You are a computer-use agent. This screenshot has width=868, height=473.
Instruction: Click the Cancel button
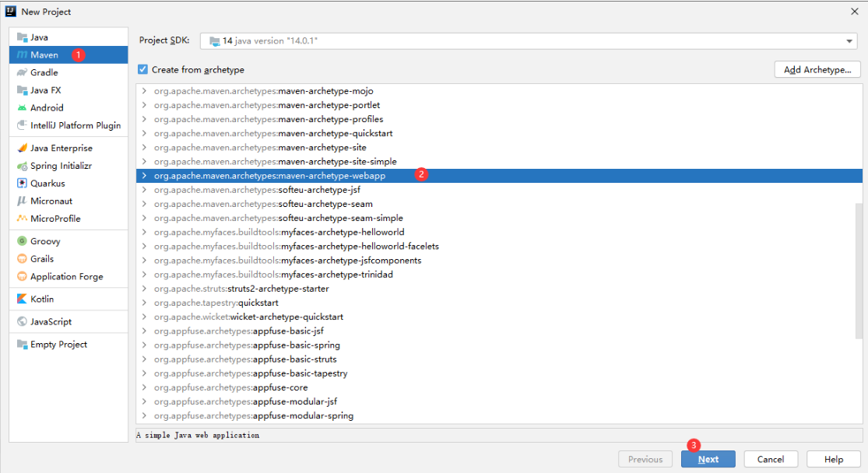(x=771, y=459)
